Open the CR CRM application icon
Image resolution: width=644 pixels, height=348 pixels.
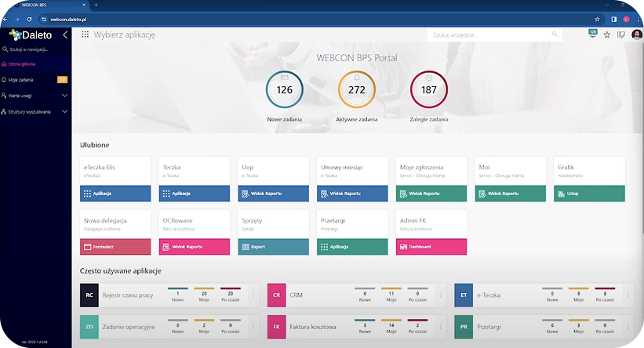[x=276, y=295]
